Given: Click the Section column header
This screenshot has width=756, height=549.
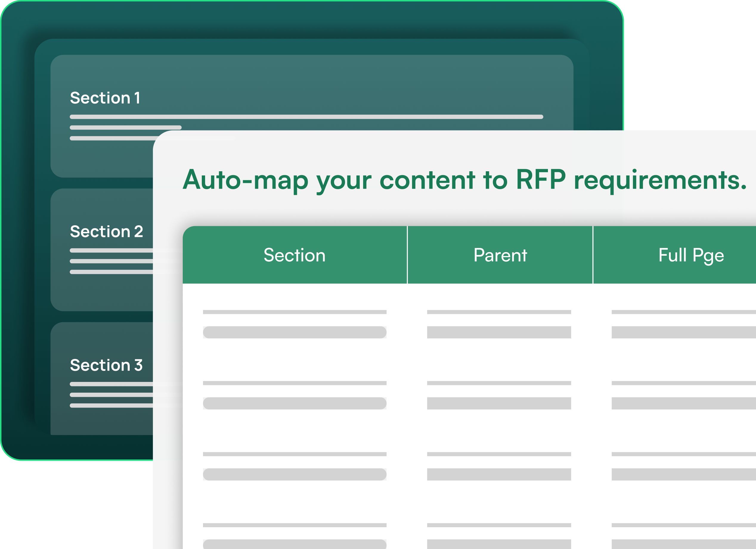Looking at the screenshot, I should click(294, 255).
